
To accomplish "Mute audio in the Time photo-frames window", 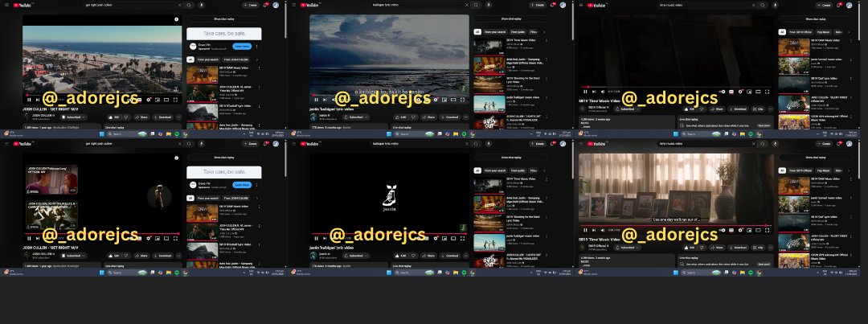I will pos(603,231).
